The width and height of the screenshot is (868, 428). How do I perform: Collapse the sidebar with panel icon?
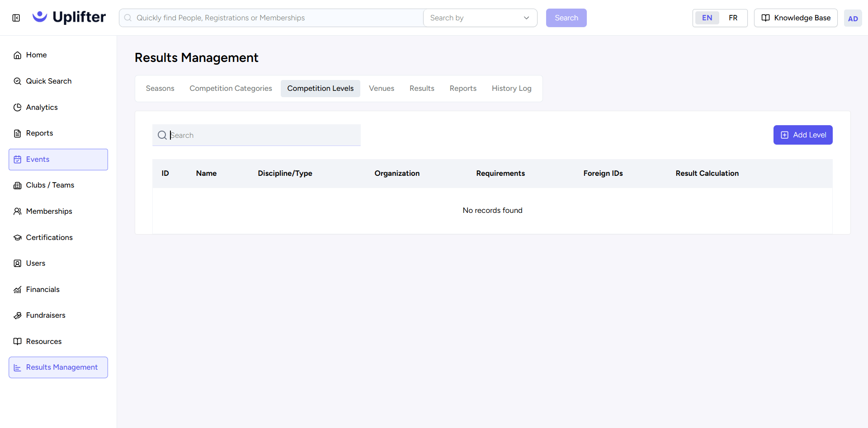pyautogui.click(x=16, y=18)
